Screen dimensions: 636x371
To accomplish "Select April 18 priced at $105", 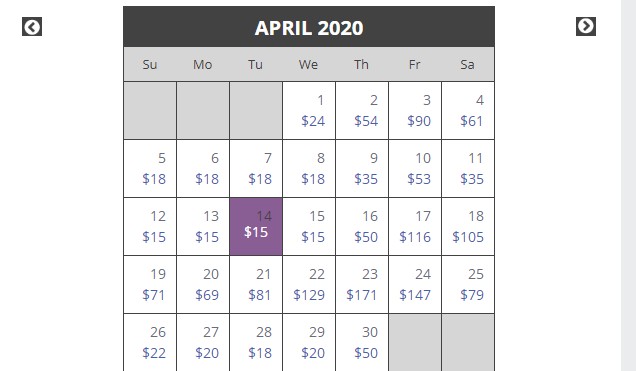I will point(468,226).
